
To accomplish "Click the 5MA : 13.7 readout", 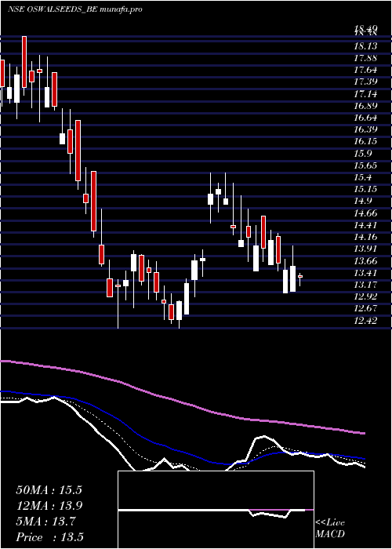I will coord(45,522).
